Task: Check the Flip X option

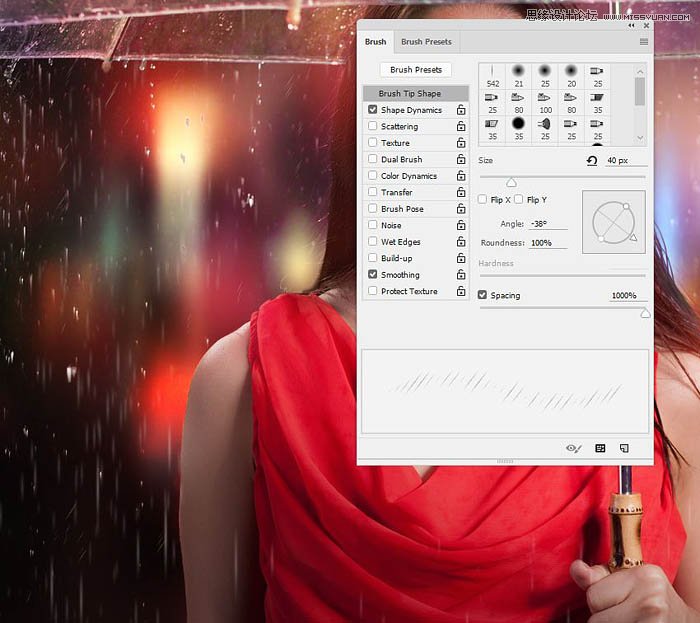Action: 483,200
